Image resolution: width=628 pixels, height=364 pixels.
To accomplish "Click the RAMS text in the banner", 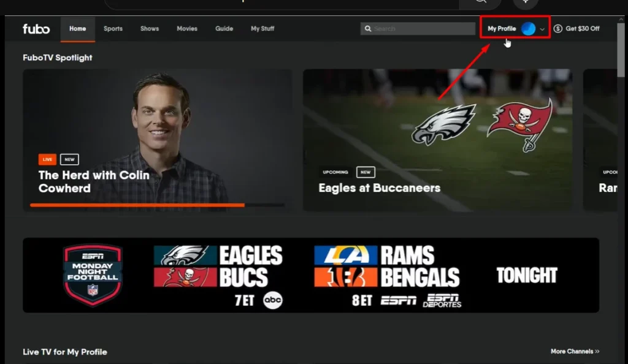I will pos(407,255).
